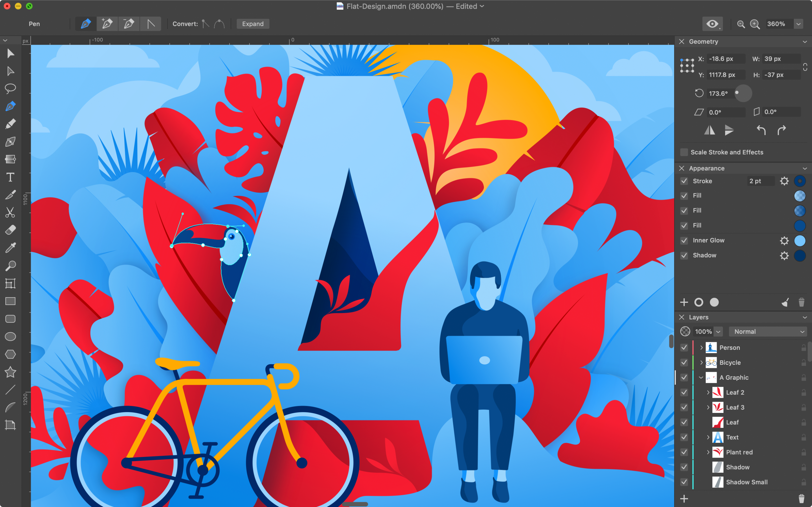Choose the Eyedropper tool

point(10,248)
